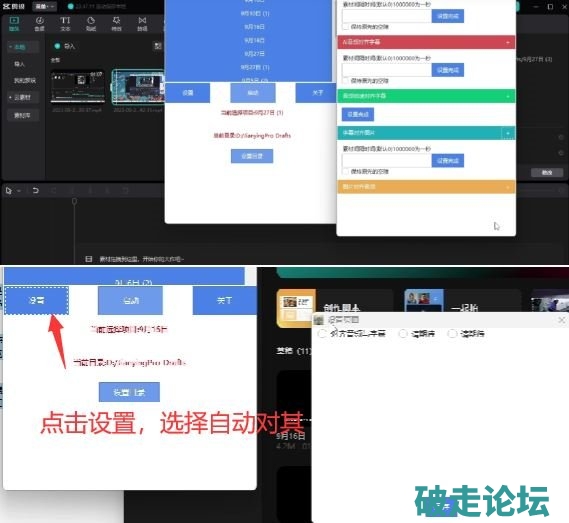Tick the checkbox above the red section bar
Viewport: 569px width, 523px height.
345,27
